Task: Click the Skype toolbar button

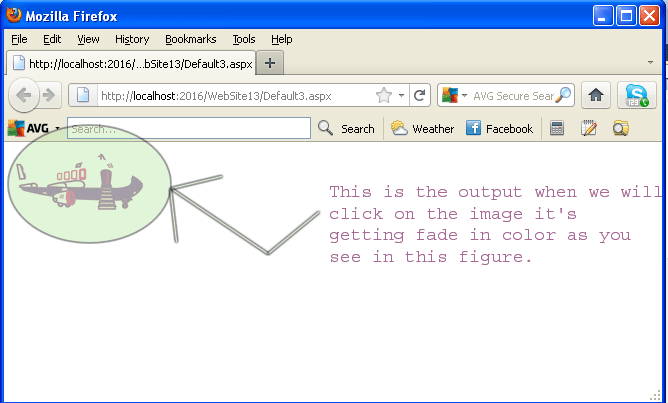Action: pos(636,95)
